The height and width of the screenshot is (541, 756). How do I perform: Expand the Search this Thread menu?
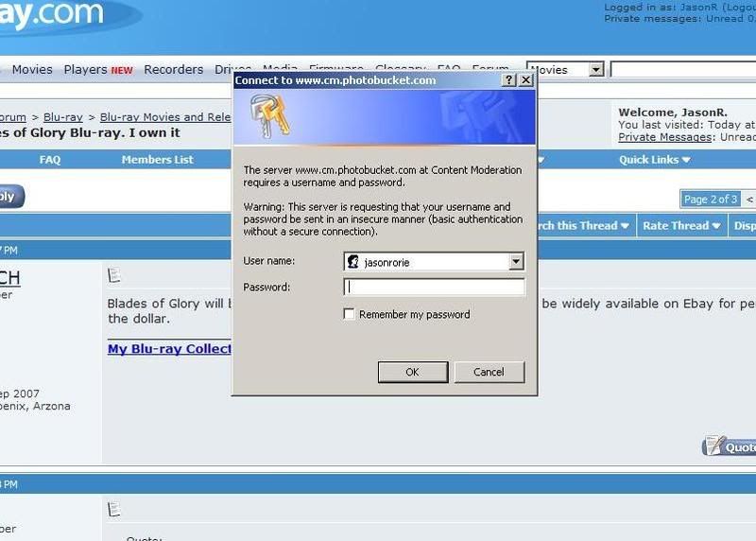[x=583, y=226]
